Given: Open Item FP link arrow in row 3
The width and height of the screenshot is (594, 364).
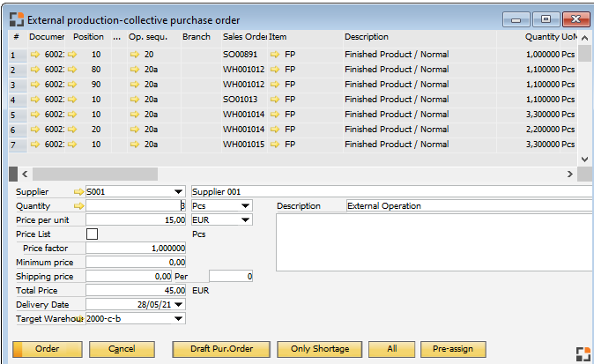Looking at the screenshot, I should click(x=275, y=85).
